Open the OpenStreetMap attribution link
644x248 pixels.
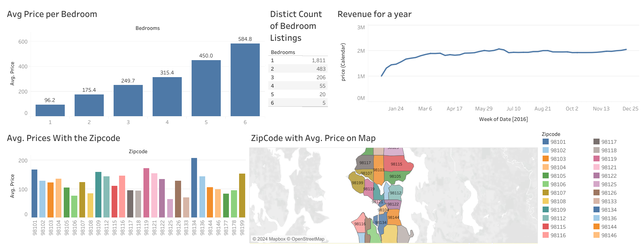pyautogui.click(x=308, y=239)
